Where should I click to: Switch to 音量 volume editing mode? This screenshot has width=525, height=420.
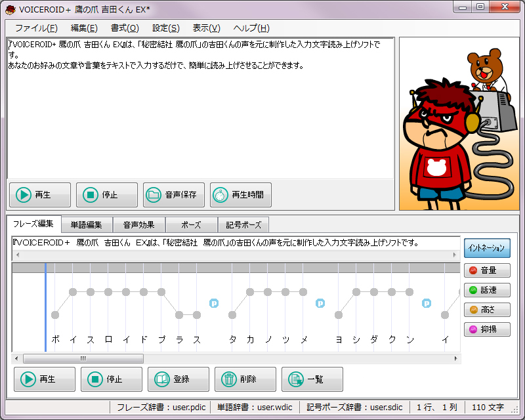487,270
